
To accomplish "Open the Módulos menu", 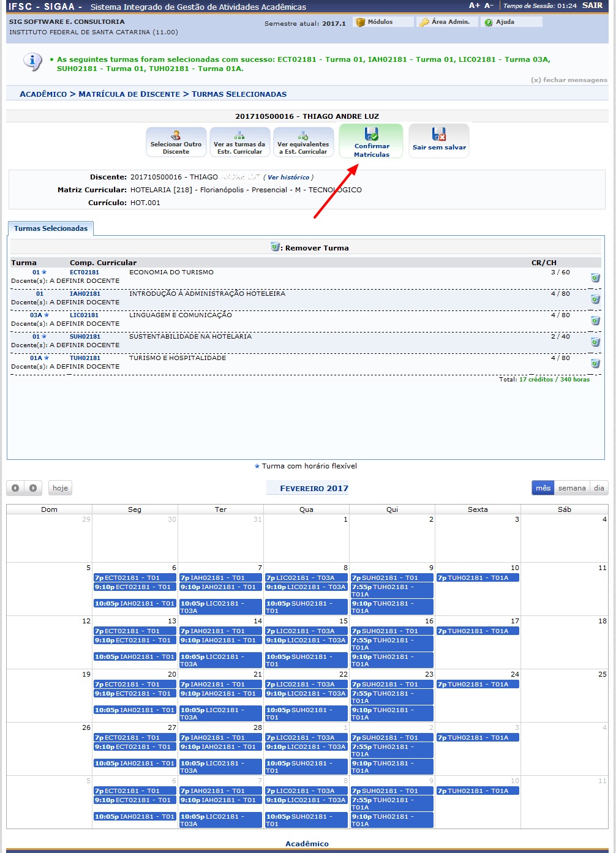I will [380, 22].
